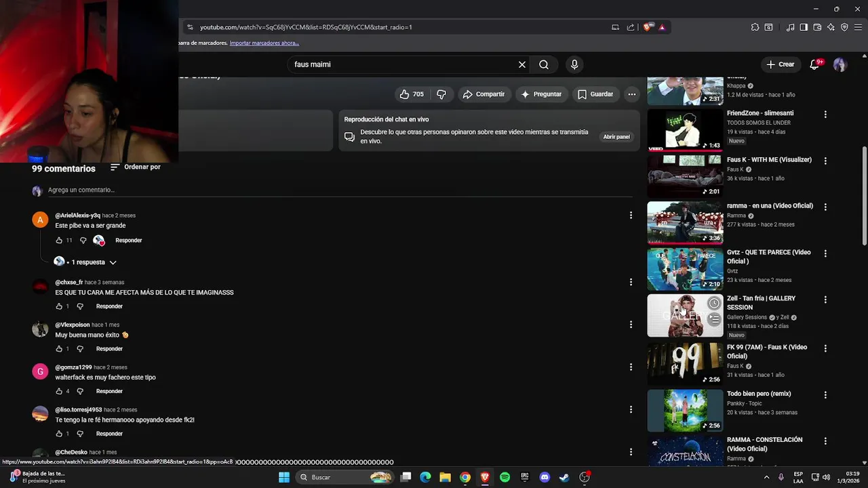Open options menu for @ArielAlexis-y3q comment
The width and height of the screenshot is (868, 488).
[631, 215]
